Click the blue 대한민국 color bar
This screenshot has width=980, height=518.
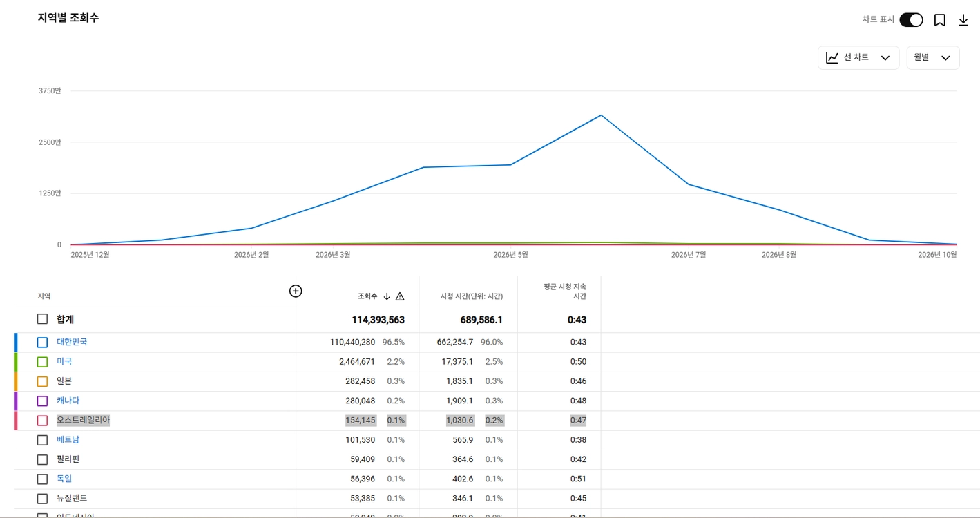click(x=16, y=343)
